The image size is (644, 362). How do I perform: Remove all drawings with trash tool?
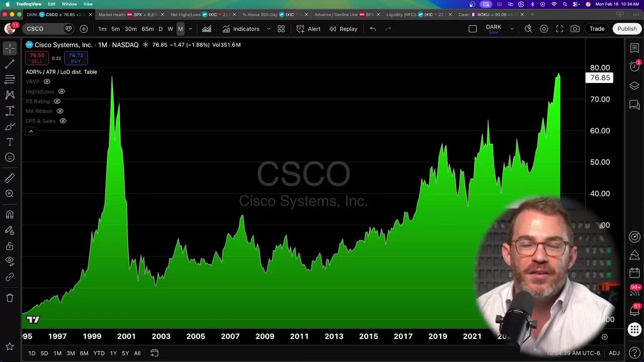[x=10, y=298]
